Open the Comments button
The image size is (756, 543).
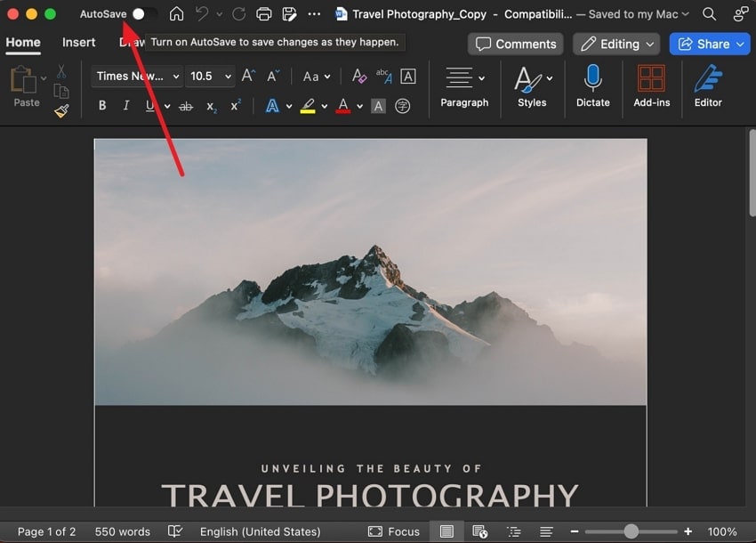pyautogui.click(x=516, y=44)
